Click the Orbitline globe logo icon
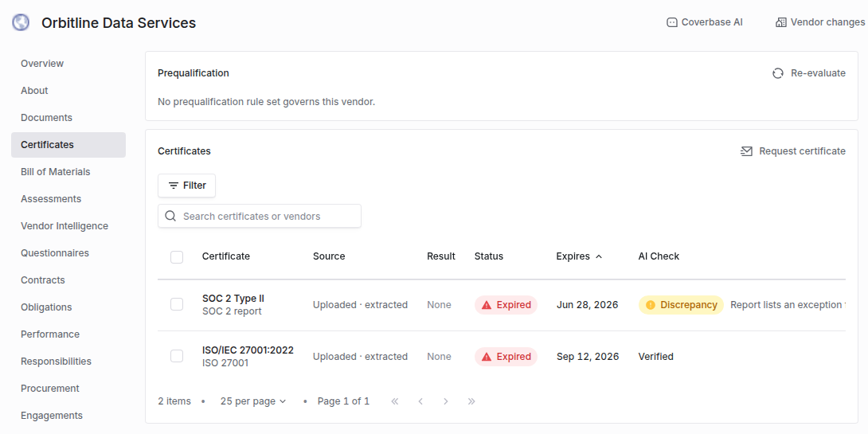This screenshot has width=868, height=434. tap(21, 23)
